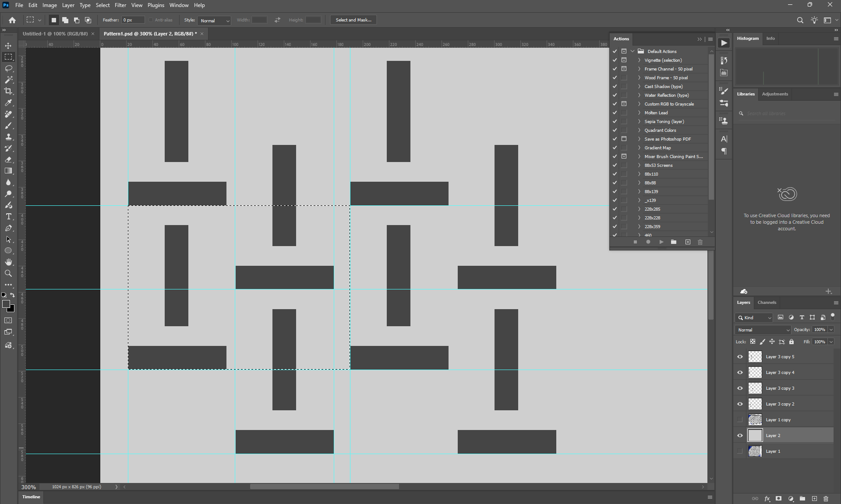Toggle the Vignette (selection) action checkmark

pyautogui.click(x=615, y=60)
